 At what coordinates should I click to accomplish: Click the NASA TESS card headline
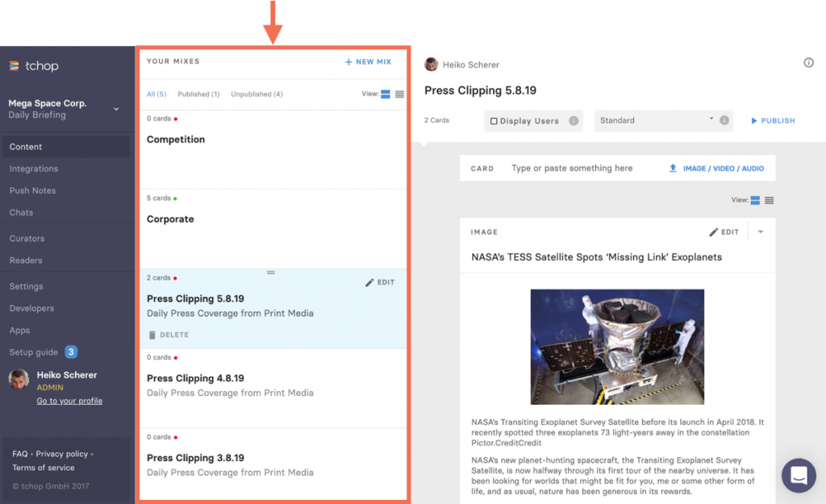596,257
